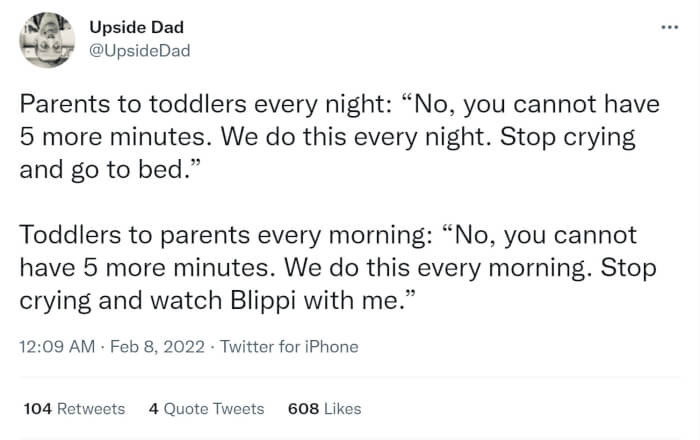The height and width of the screenshot is (440, 700).
Task: Click the number 608 in the stats row
Action: (x=302, y=408)
